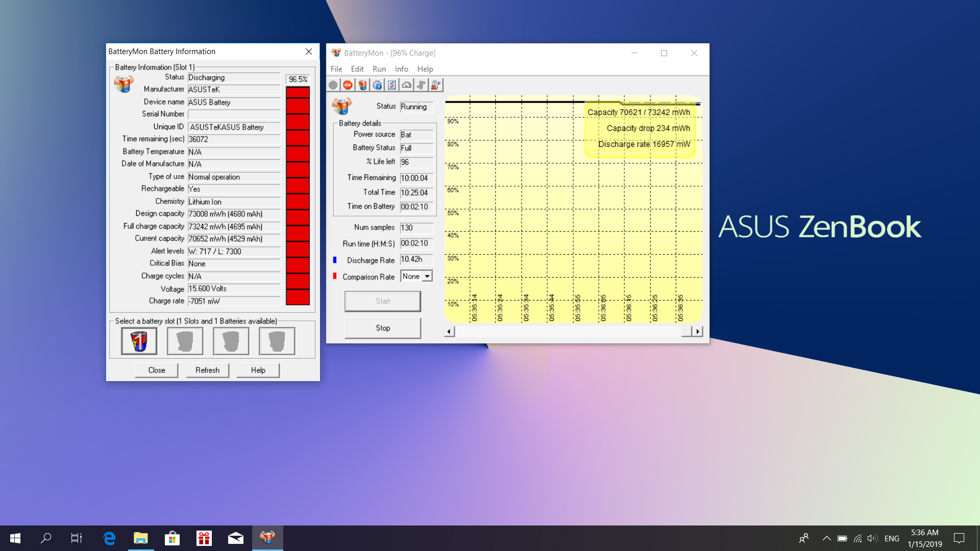
Task: Open the red gift app on the taskbar
Action: (x=204, y=538)
